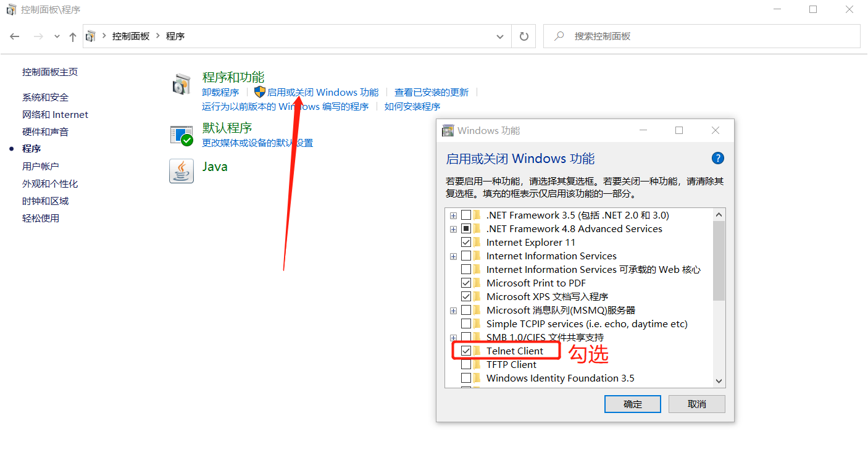The width and height of the screenshot is (868, 455).
Task: Click the search magnifier icon
Action: pos(559,36)
